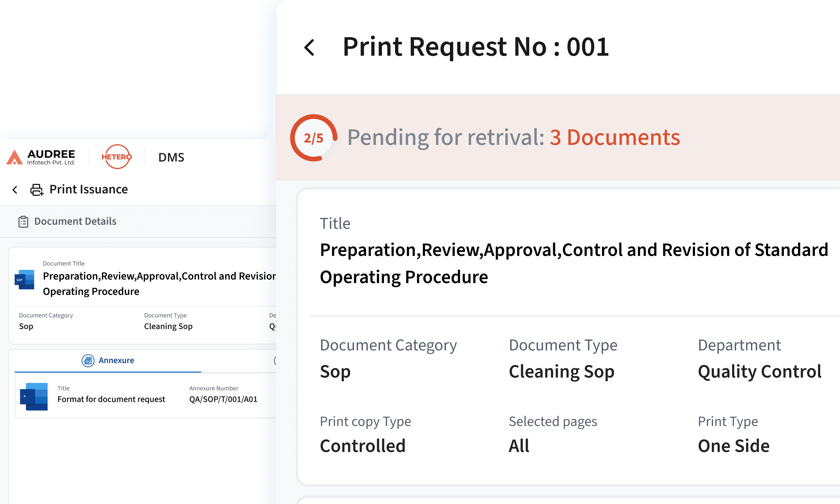Click the Cleaning Sop document type value

[x=561, y=371]
